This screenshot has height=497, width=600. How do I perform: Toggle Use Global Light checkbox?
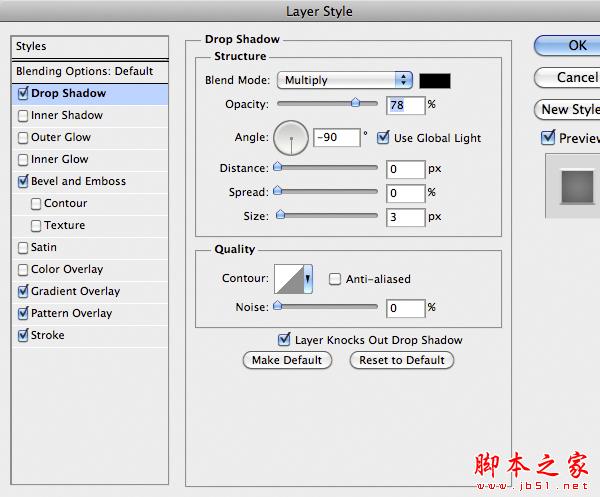(x=383, y=138)
